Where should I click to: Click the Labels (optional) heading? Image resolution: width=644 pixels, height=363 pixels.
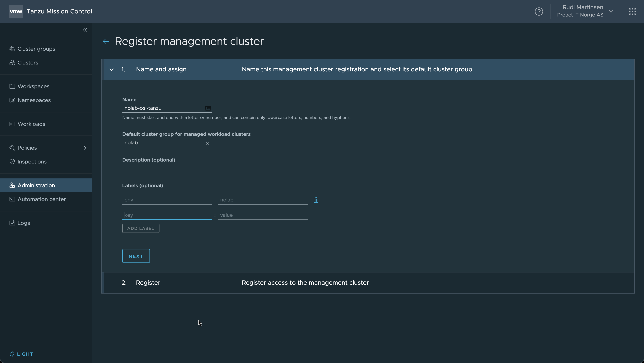point(142,186)
